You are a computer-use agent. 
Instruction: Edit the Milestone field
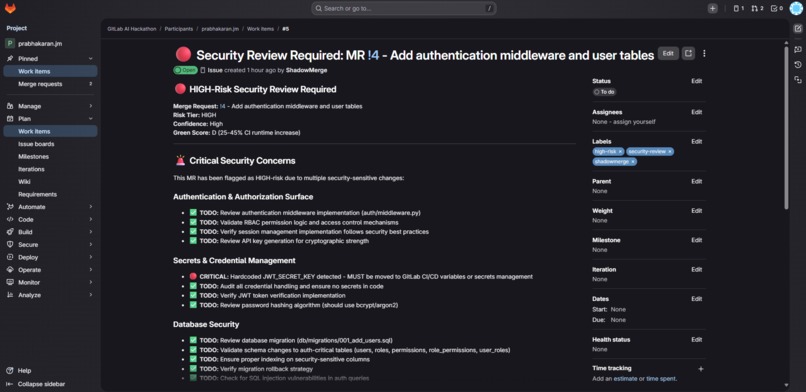tap(697, 240)
